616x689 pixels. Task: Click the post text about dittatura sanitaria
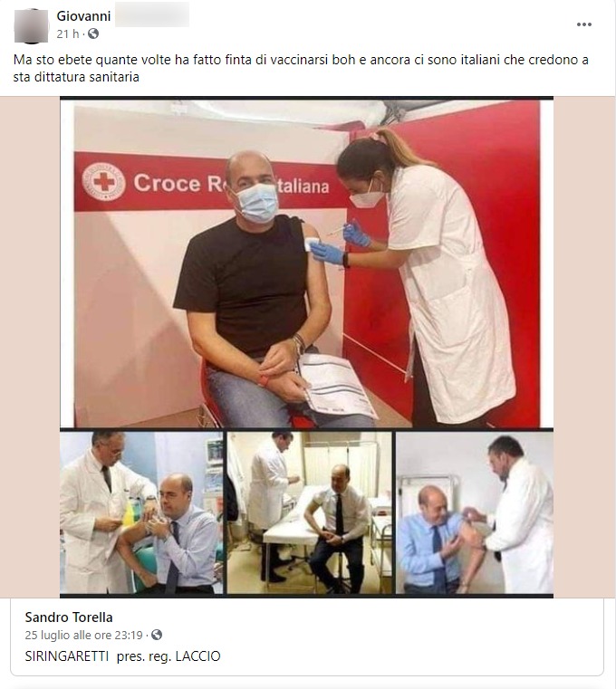coord(301,68)
